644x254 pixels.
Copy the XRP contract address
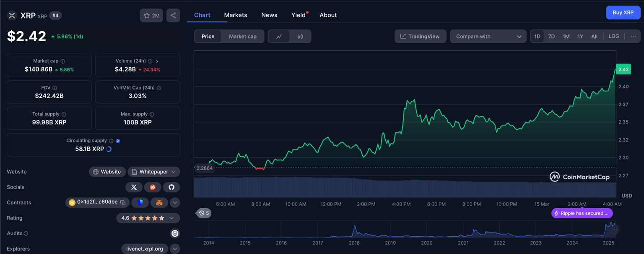(x=123, y=202)
